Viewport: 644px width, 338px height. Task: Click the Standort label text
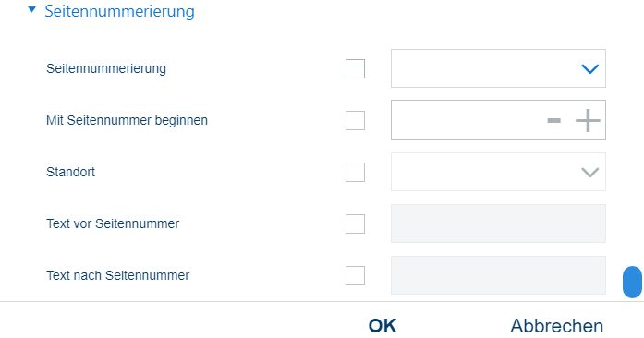click(x=70, y=172)
